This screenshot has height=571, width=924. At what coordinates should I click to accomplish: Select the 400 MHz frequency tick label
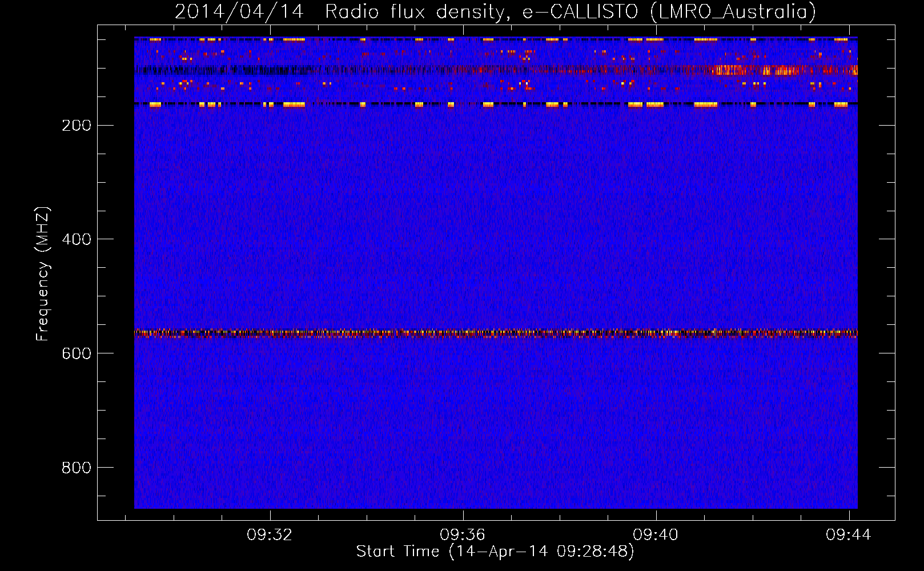point(77,239)
